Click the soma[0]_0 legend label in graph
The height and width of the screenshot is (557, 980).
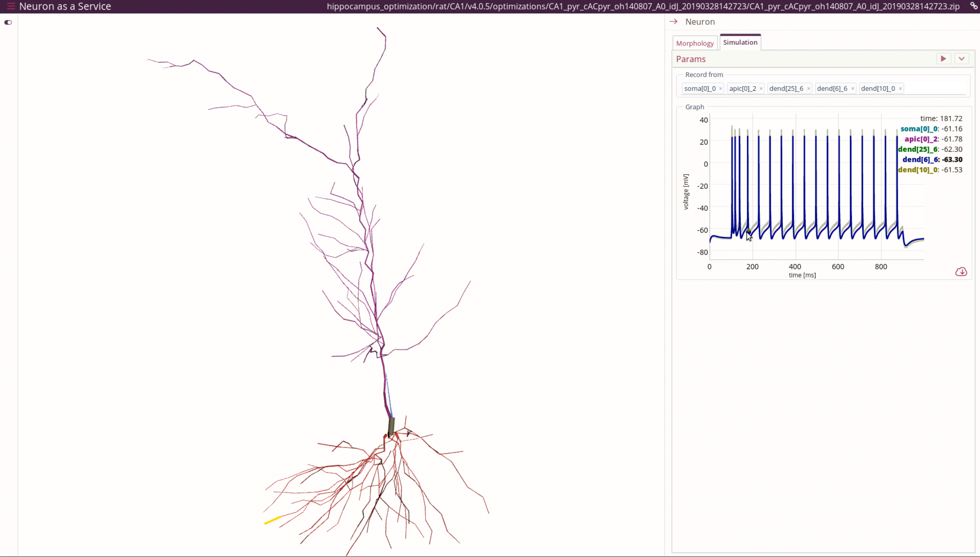point(918,129)
